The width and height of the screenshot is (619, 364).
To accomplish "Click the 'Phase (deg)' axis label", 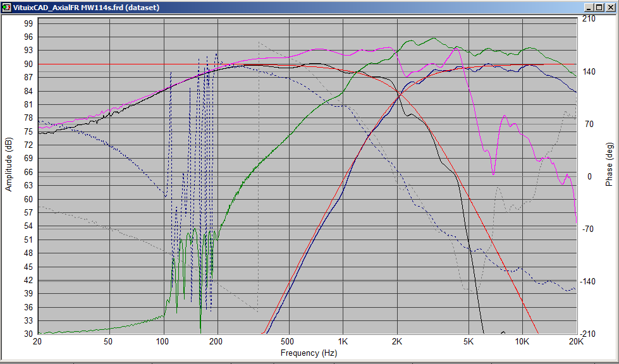I will [x=610, y=164].
